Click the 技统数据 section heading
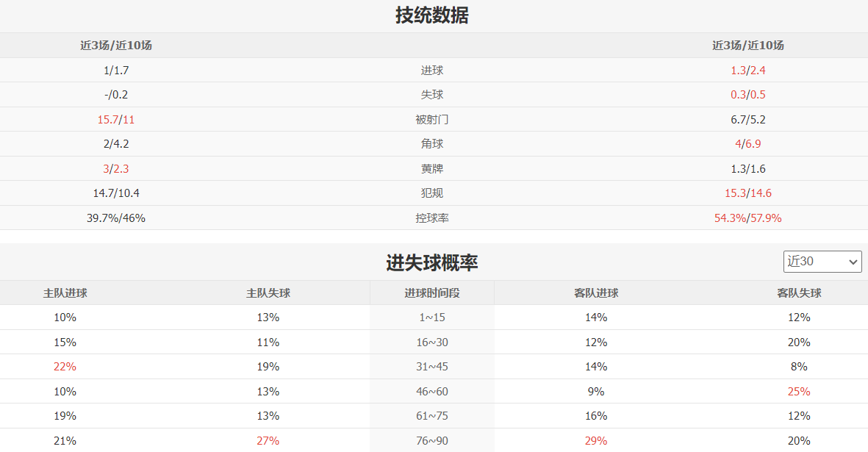The image size is (868, 452). 432,15
